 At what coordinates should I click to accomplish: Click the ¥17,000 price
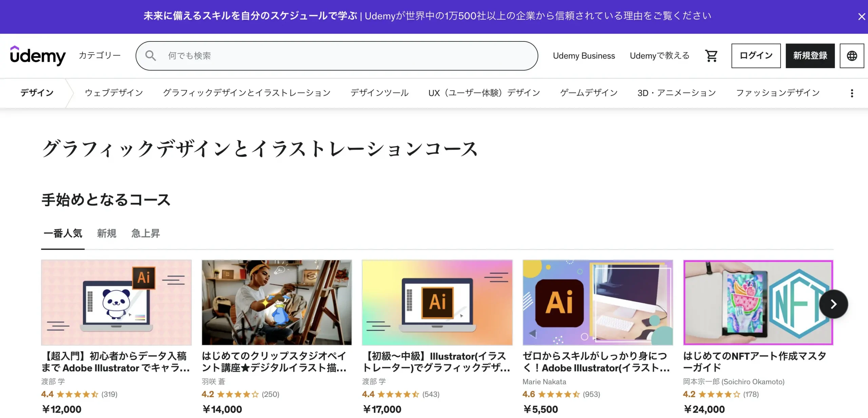382,409
